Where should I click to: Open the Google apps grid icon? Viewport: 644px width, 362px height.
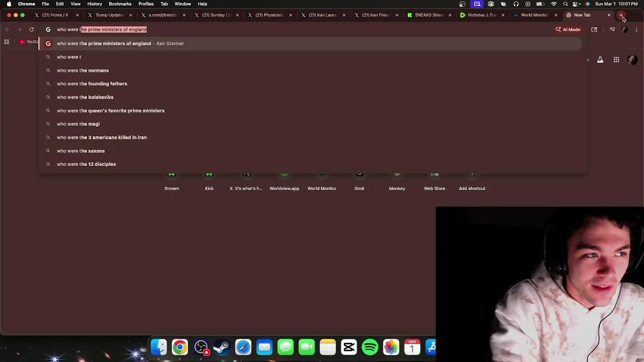click(616, 60)
